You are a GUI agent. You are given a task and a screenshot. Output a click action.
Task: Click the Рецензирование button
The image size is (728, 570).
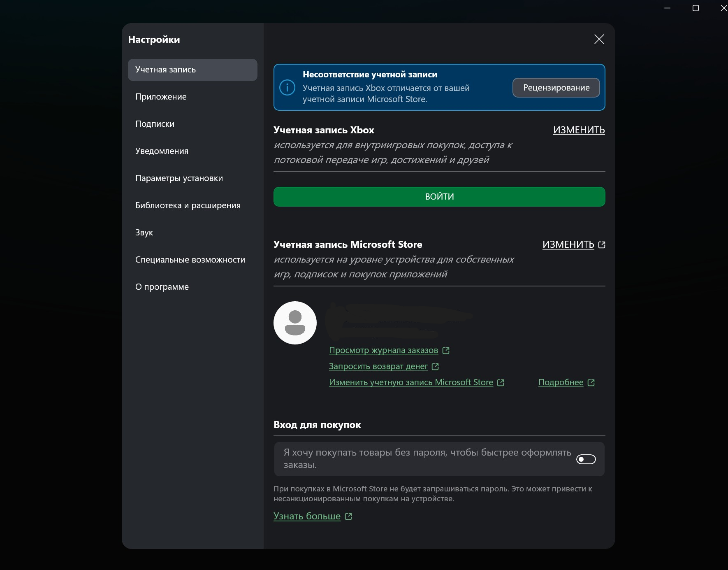556,87
